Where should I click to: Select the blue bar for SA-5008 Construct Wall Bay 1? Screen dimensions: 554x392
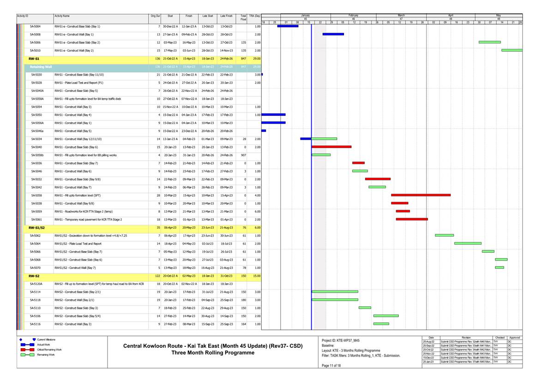pyautogui.click(x=333, y=34)
